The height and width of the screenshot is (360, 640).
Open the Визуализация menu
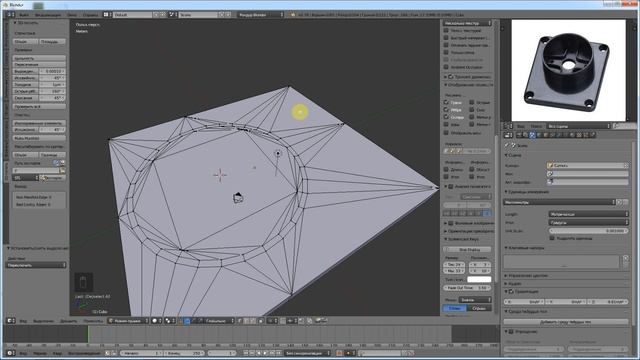pos(48,15)
